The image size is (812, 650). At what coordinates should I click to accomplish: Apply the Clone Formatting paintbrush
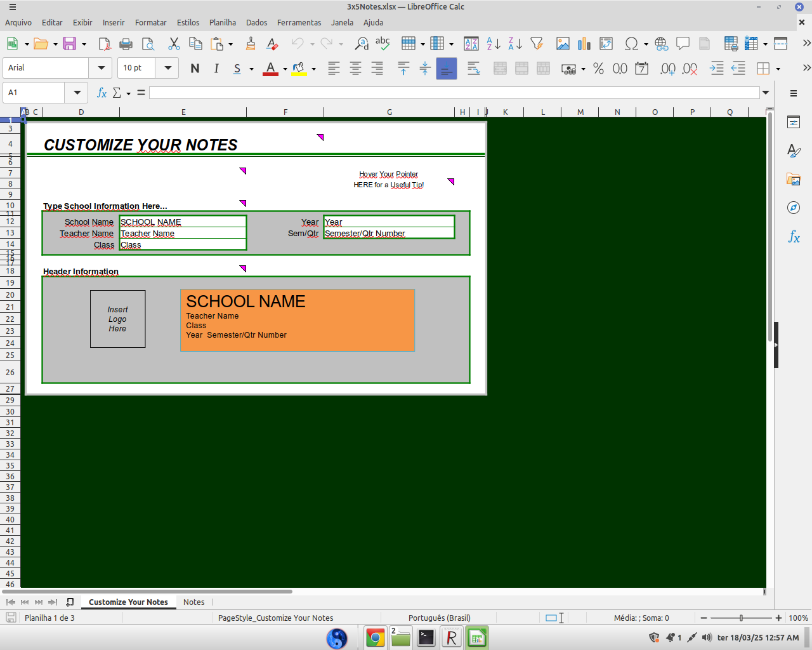coord(251,43)
